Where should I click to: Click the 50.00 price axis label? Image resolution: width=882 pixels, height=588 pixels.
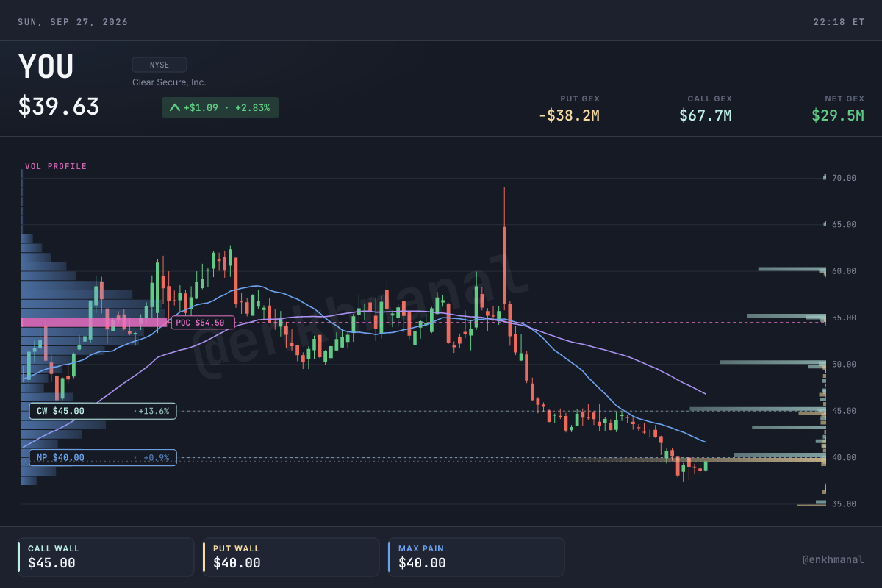[x=844, y=365]
